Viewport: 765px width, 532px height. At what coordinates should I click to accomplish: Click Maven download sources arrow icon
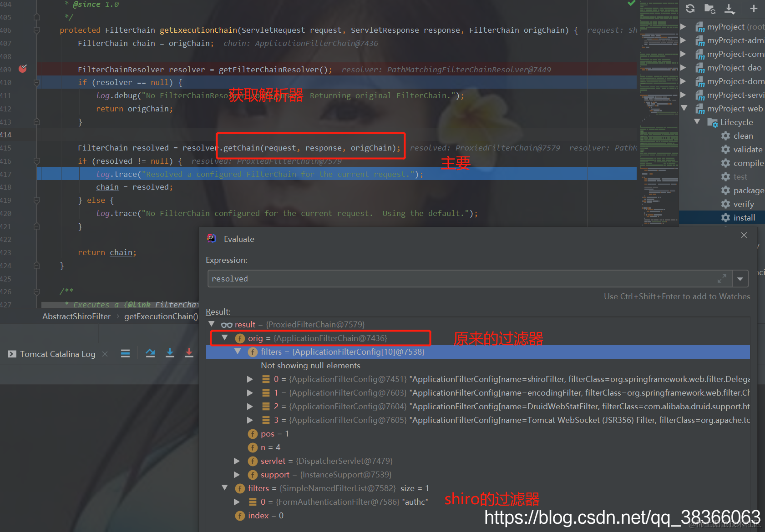pyautogui.click(x=730, y=8)
